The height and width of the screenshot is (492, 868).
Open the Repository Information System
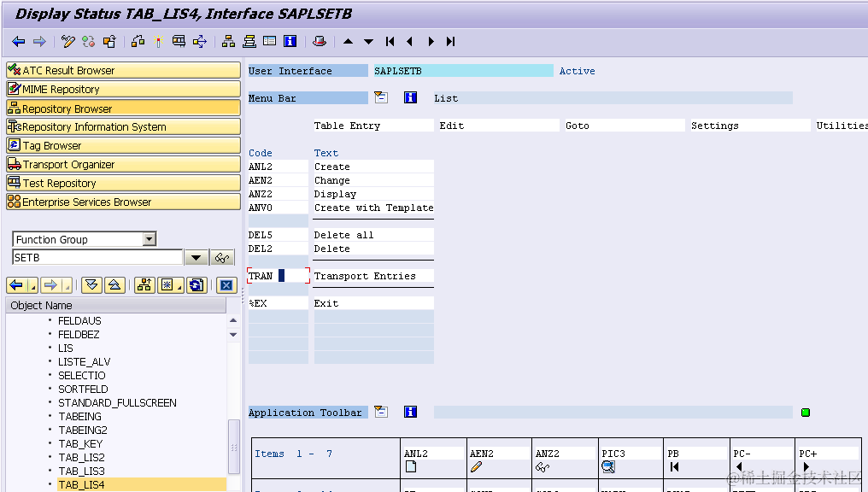(123, 126)
